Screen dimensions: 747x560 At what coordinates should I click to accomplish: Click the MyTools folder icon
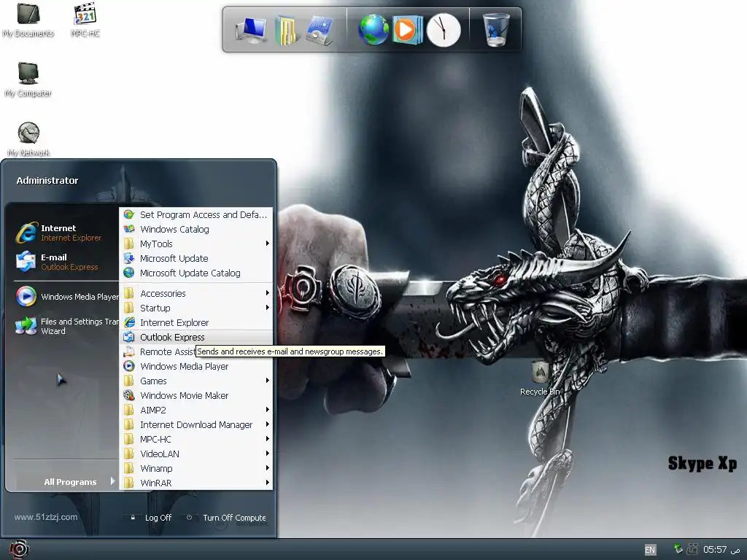128,244
